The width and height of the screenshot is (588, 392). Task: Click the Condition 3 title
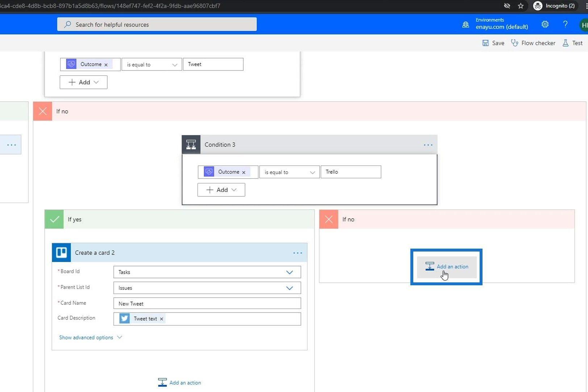[x=220, y=145]
